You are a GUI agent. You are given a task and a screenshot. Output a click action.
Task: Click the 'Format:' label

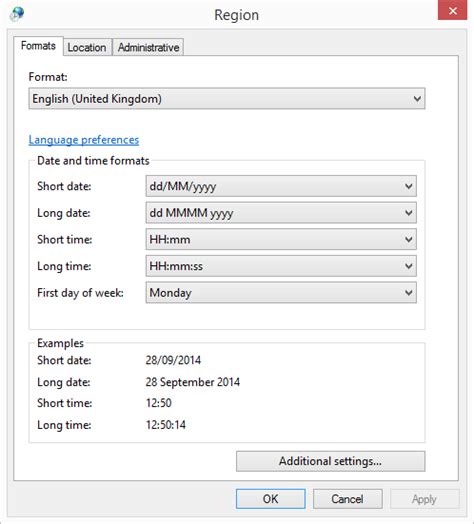click(48, 77)
